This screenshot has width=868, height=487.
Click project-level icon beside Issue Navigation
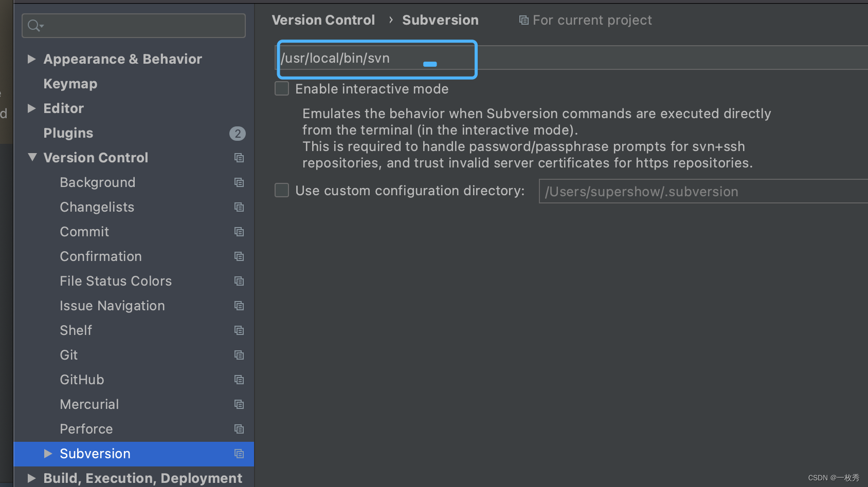[x=239, y=306]
